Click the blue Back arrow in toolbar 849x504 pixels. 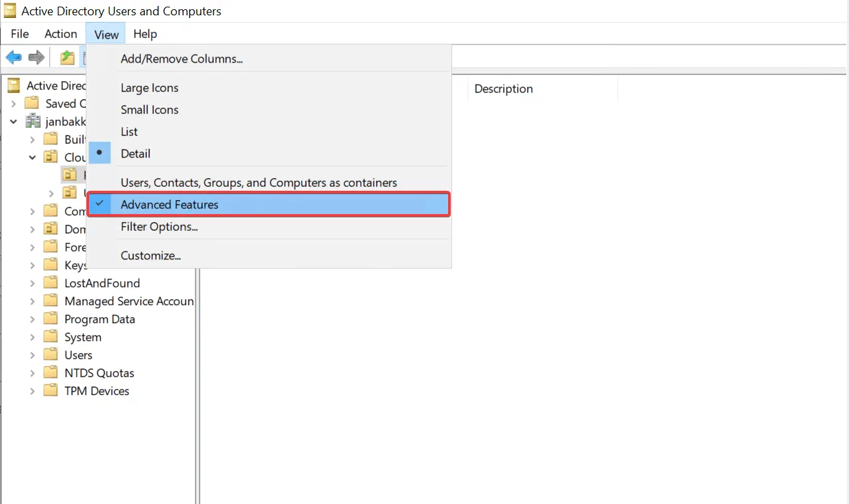pyautogui.click(x=13, y=57)
